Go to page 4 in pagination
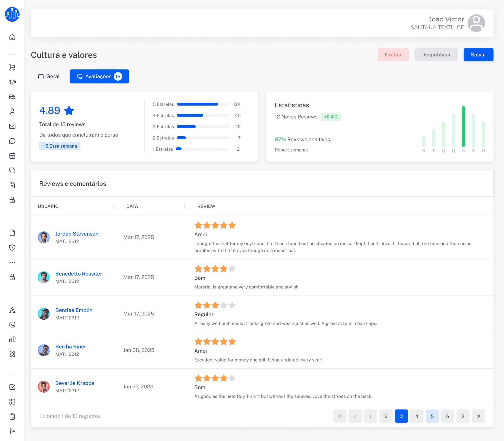This screenshot has height=441, width=504. [417, 416]
